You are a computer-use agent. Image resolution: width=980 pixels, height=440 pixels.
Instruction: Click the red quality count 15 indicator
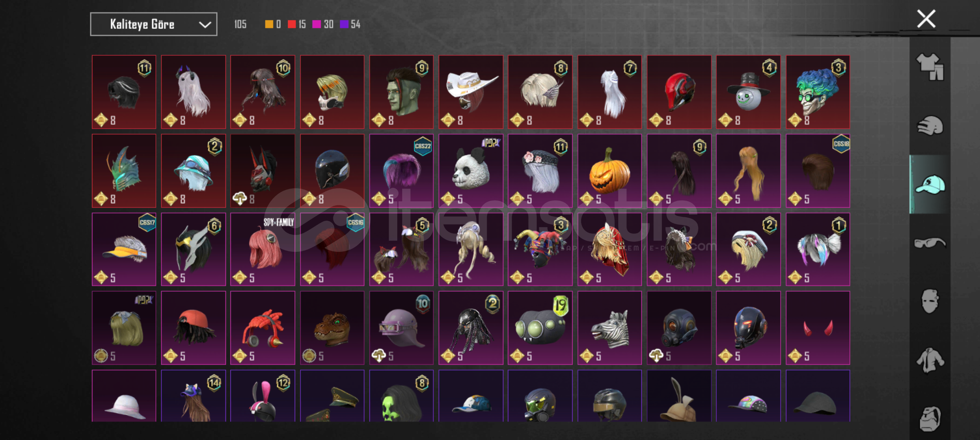297,24
